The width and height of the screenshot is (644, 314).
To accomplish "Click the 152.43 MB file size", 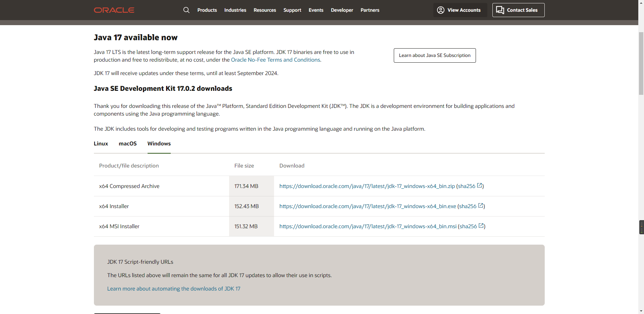I will 247,206.
